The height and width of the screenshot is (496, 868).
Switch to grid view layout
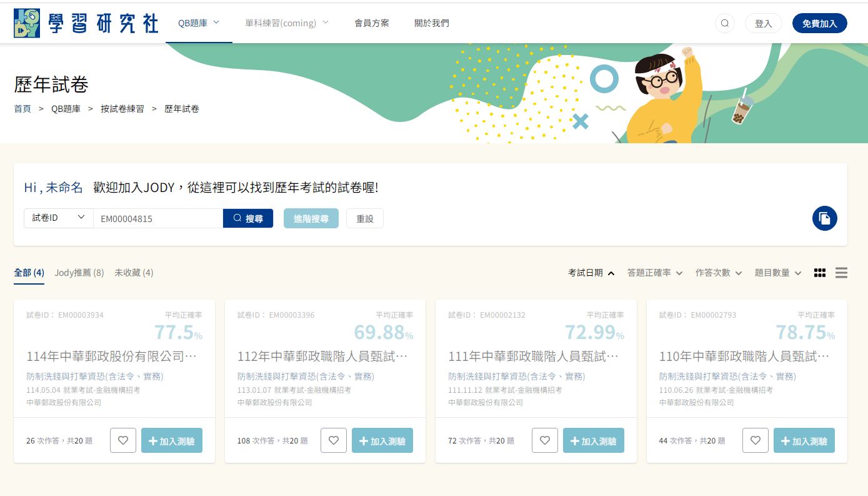click(820, 273)
